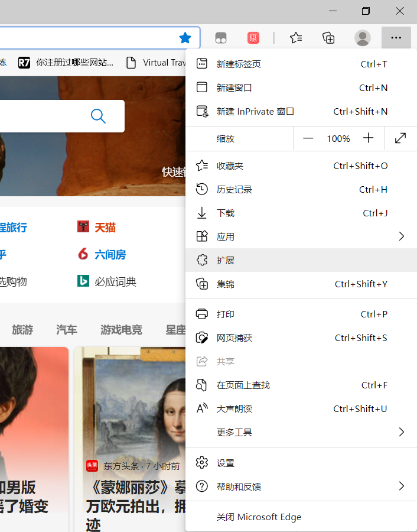Click the Virtual Trav page favicon
The image size is (417, 532).
(131, 63)
